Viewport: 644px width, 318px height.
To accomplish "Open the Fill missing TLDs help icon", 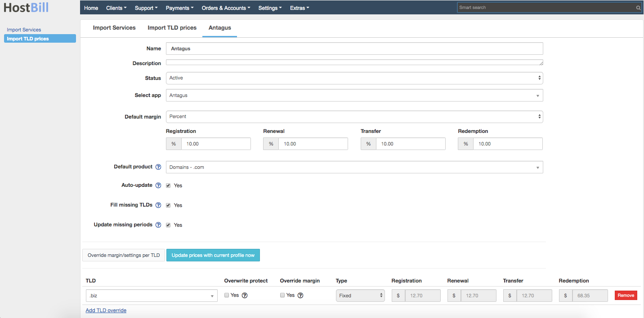I will click(158, 205).
